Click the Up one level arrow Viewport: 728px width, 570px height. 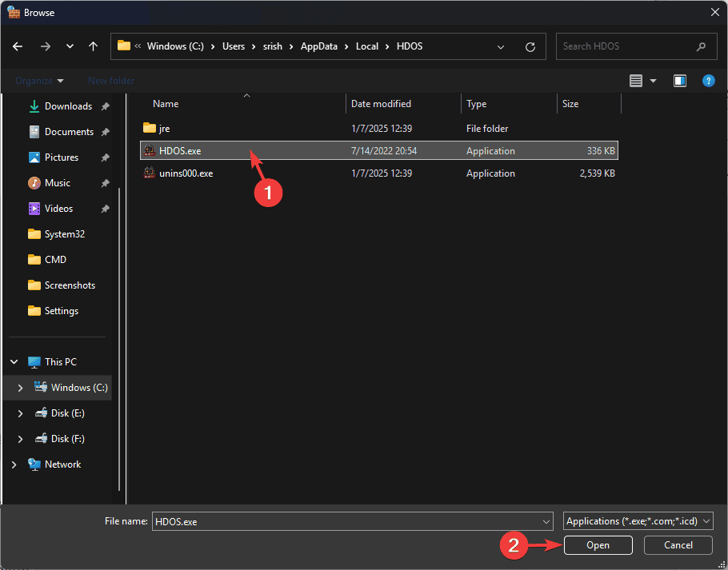coord(93,46)
